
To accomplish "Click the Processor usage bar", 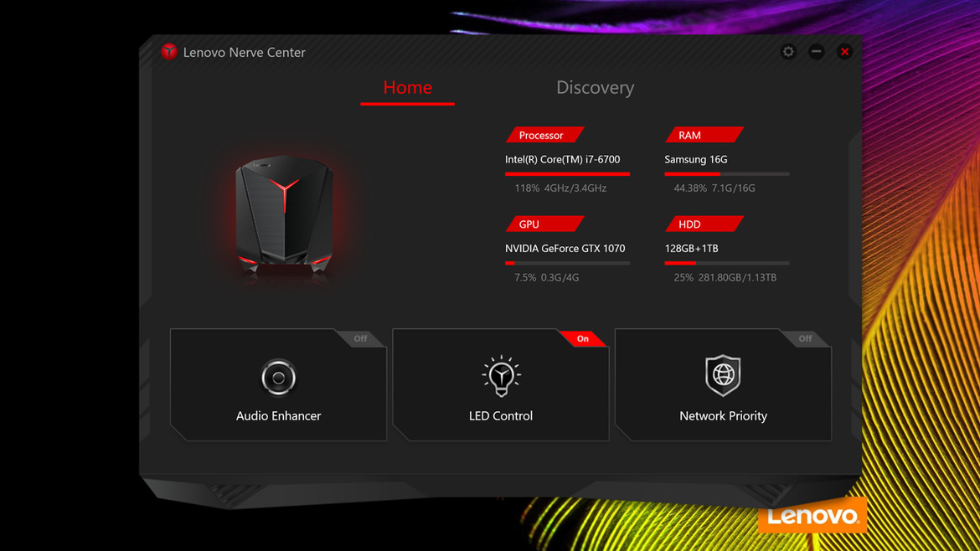I will [x=568, y=173].
